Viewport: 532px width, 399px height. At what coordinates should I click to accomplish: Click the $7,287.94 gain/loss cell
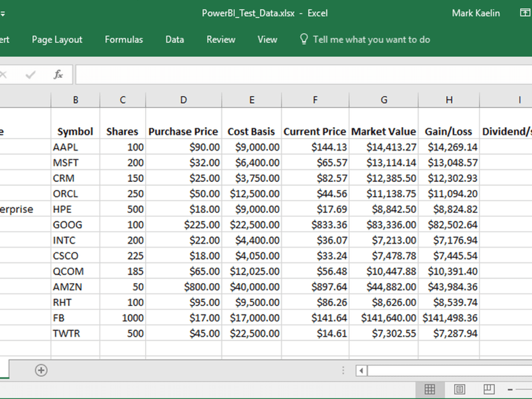[x=449, y=334]
